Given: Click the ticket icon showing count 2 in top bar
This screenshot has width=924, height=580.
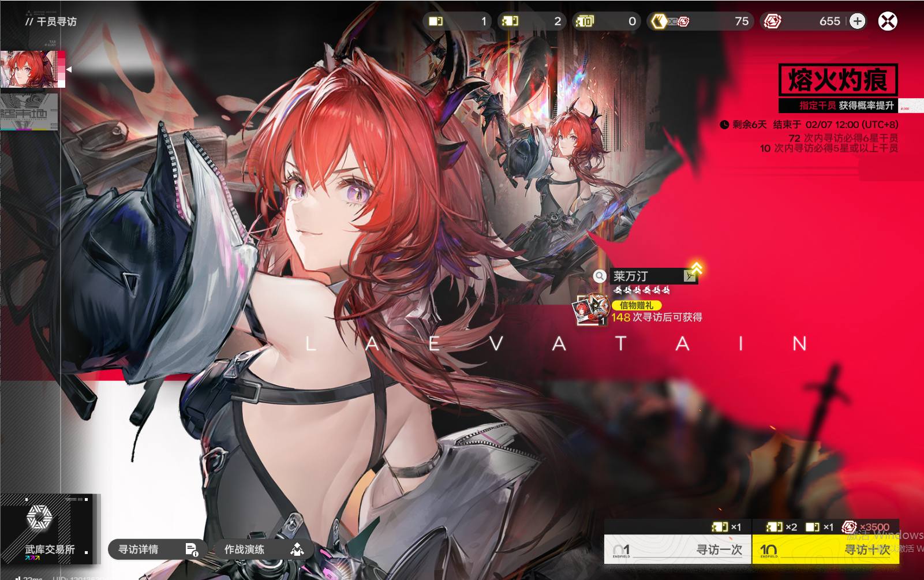Looking at the screenshot, I should point(510,21).
